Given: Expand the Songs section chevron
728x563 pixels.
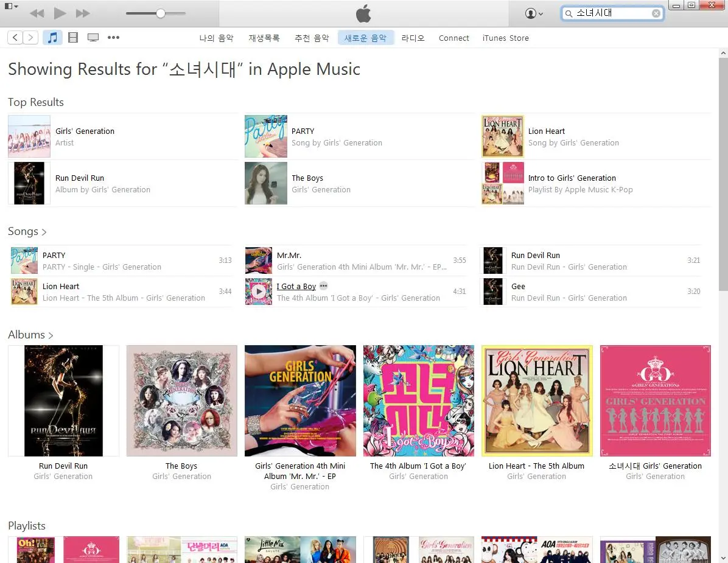Looking at the screenshot, I should [44, 232].
